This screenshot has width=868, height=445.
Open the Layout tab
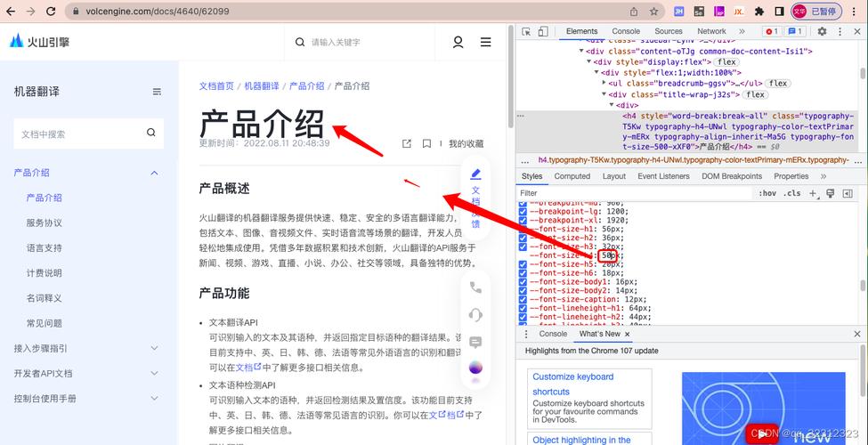[x=614, y=176]
